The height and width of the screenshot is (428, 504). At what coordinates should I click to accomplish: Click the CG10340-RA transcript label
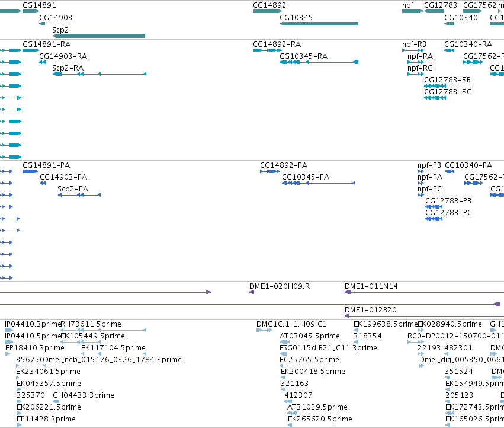(468, 44)
